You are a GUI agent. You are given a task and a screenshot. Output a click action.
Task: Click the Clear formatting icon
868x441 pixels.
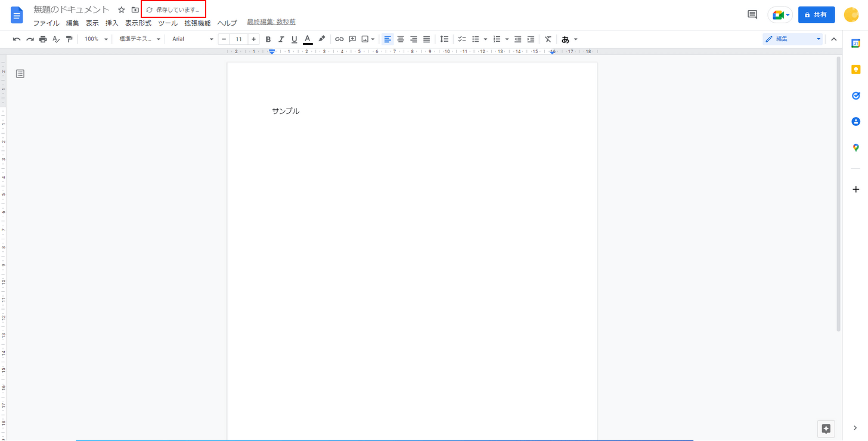pyautogui.click(x=548, y=39)
